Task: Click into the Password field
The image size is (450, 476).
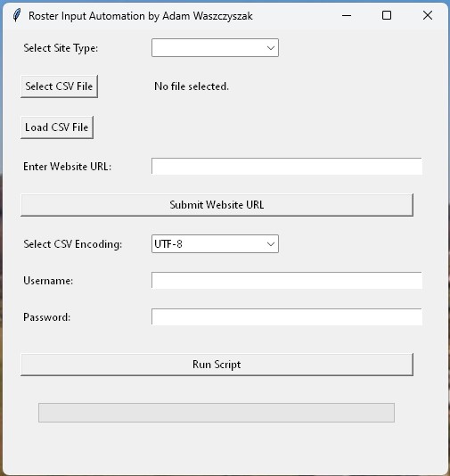Action: 287,317
